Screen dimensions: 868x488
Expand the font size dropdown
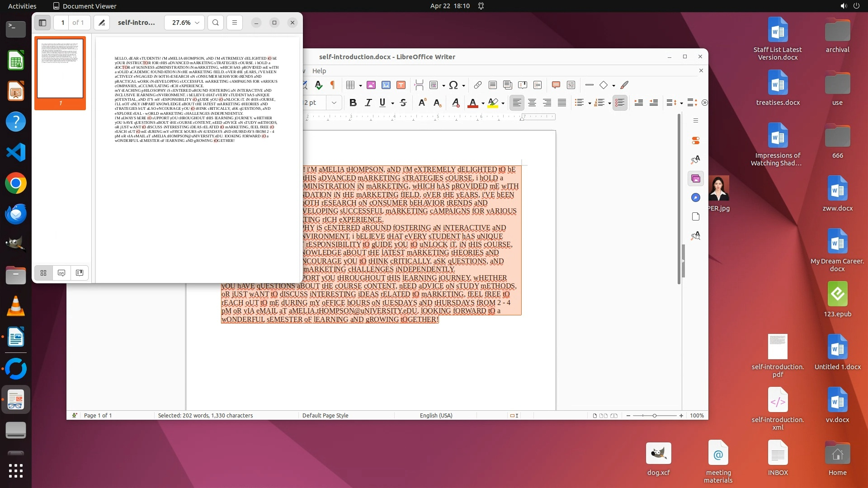coord(334,103)
